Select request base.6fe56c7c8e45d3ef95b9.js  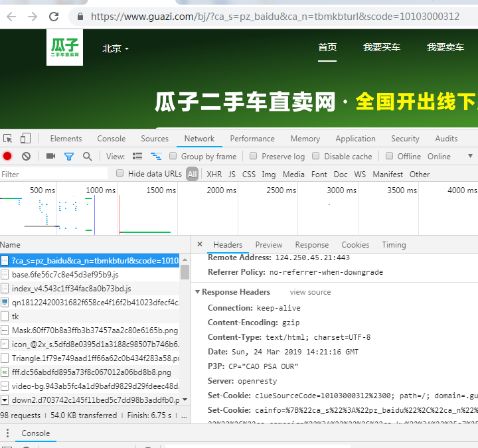[90, 275]
